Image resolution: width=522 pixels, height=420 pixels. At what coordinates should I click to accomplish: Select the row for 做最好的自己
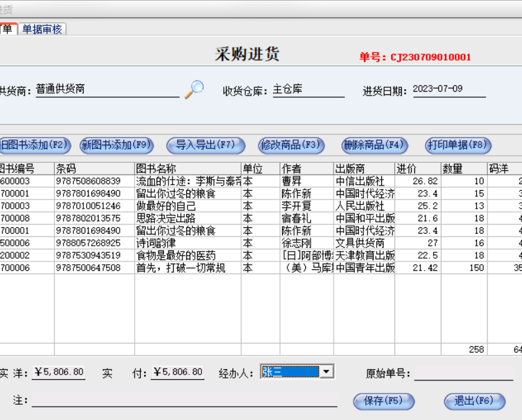tap(261, 206)
